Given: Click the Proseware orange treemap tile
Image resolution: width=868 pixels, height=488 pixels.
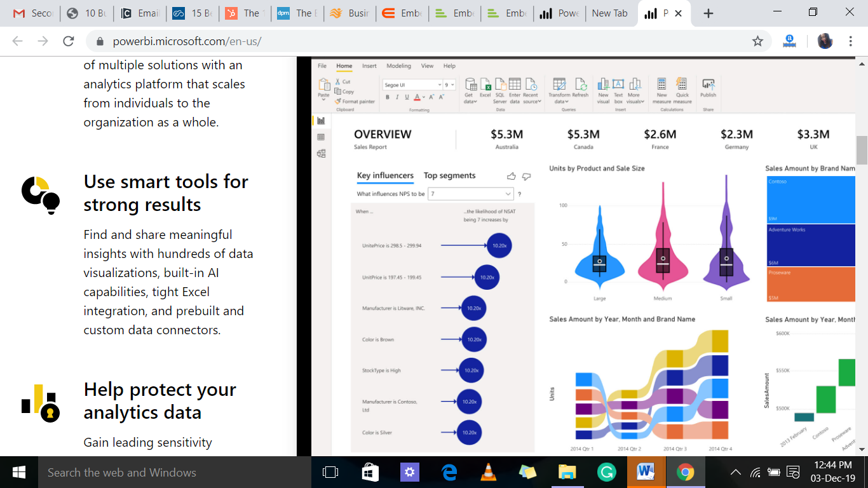Looking at the screenshot, I should pos(811,285).
